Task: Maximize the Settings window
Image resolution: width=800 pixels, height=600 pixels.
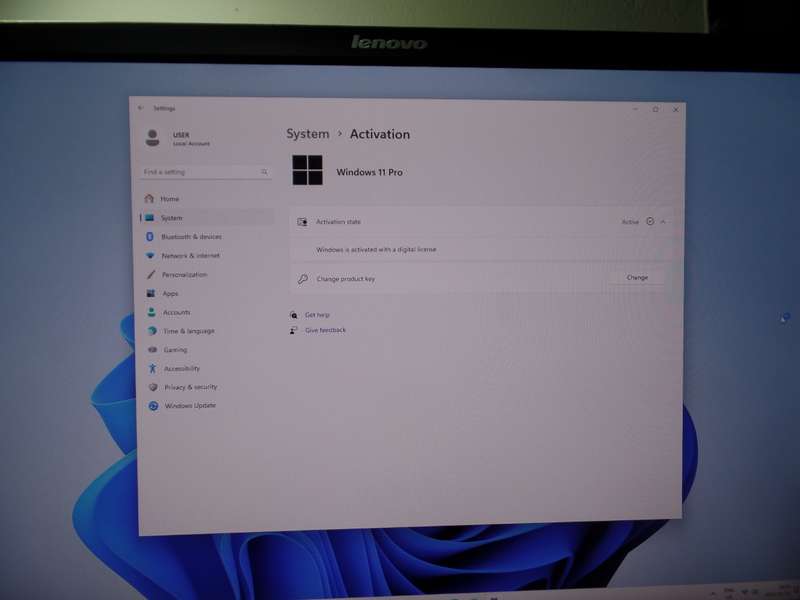Action: (656, 109)
